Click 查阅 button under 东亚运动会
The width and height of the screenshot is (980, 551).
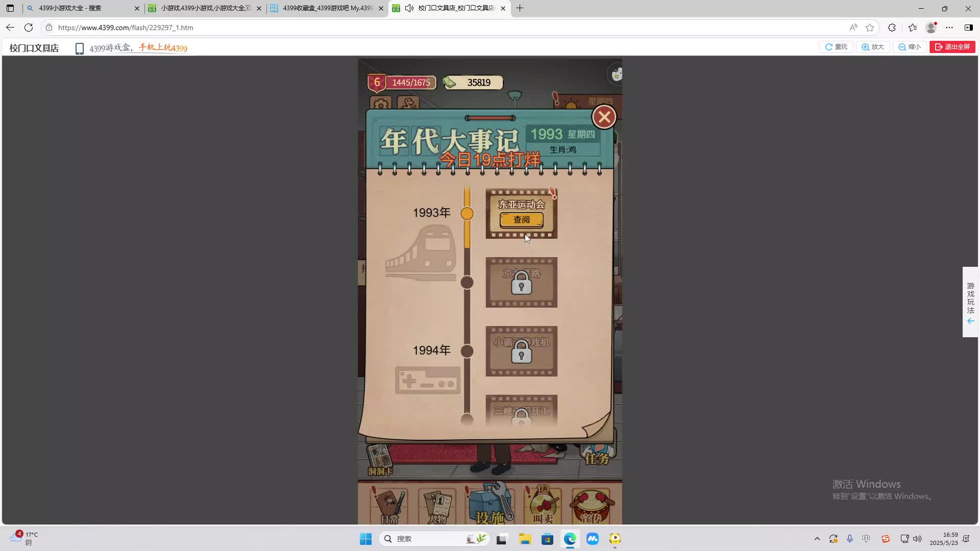[x=521, y=219]
